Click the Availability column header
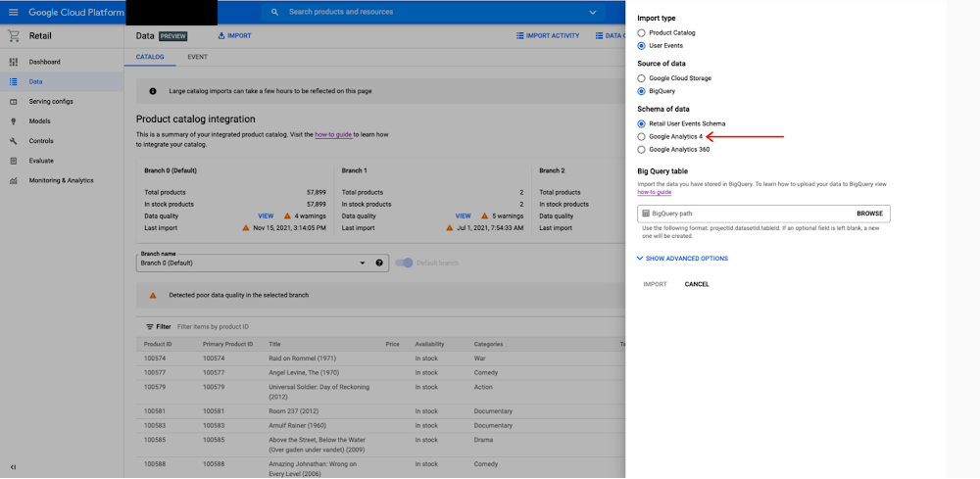The height and width of the screenshot is (479, 980). (429, 344)
